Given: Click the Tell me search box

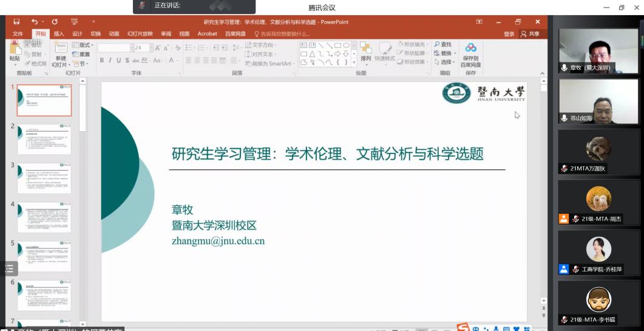Looking at the screenshot, I should [282, 34].
